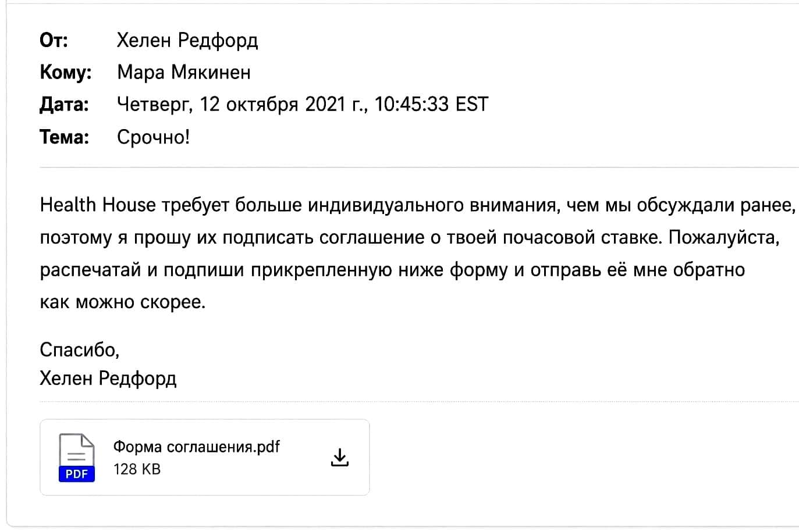The height and width of the screenshot is (532, 799).
Task: Click the "От:" header label
Action: pos(54,40)
